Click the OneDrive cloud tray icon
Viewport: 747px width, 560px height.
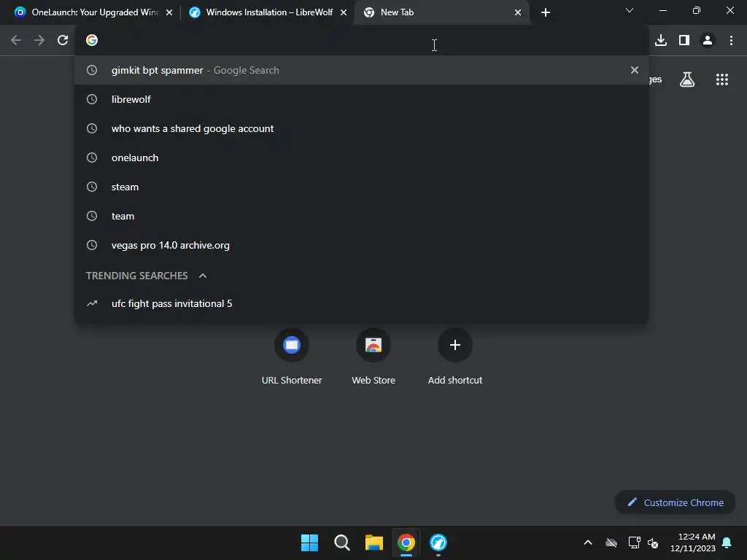[611, 542]
